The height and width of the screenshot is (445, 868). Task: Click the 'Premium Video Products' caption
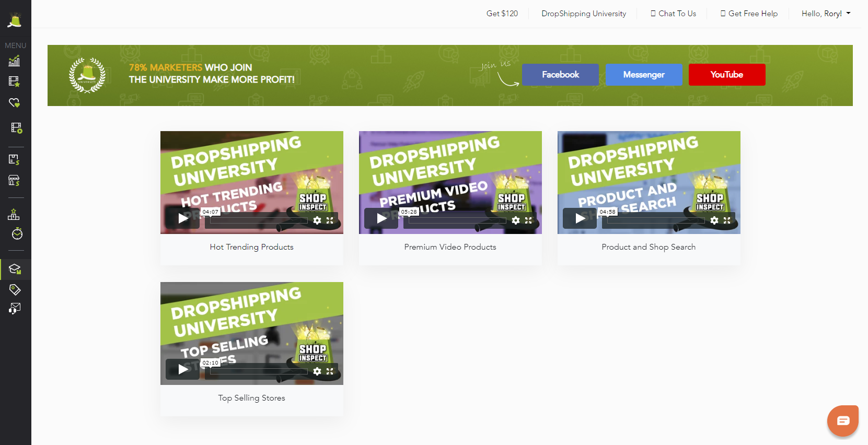[x=450, y=247]
